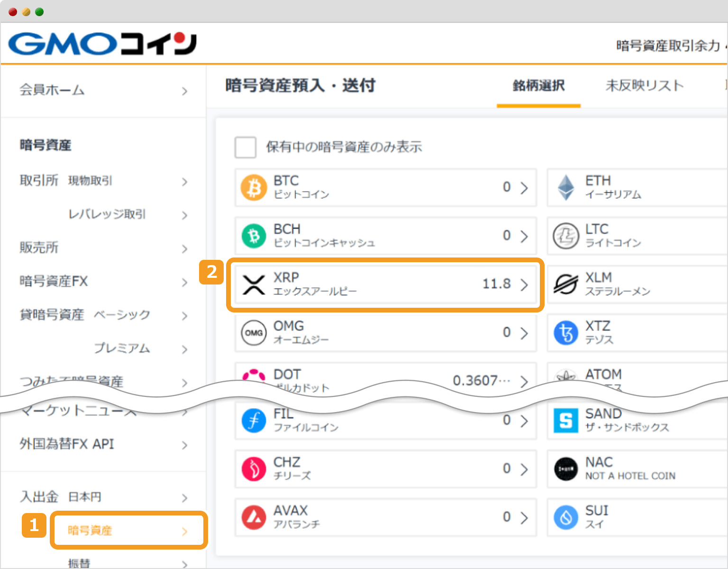The height and width of the screenshot is (569, 728).
Task: Select the AVAX Avalanche icon
Action: point(254,517)
